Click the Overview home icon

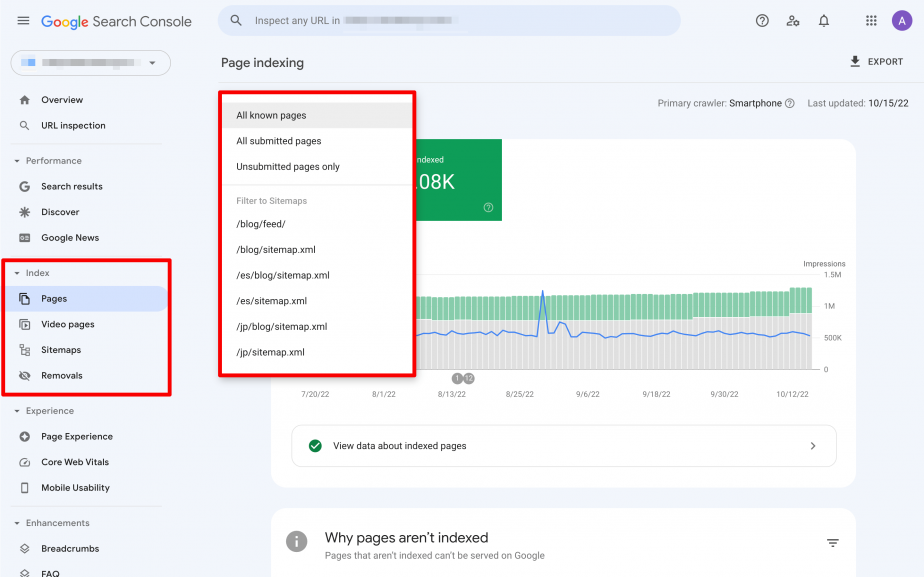point(24,100)
